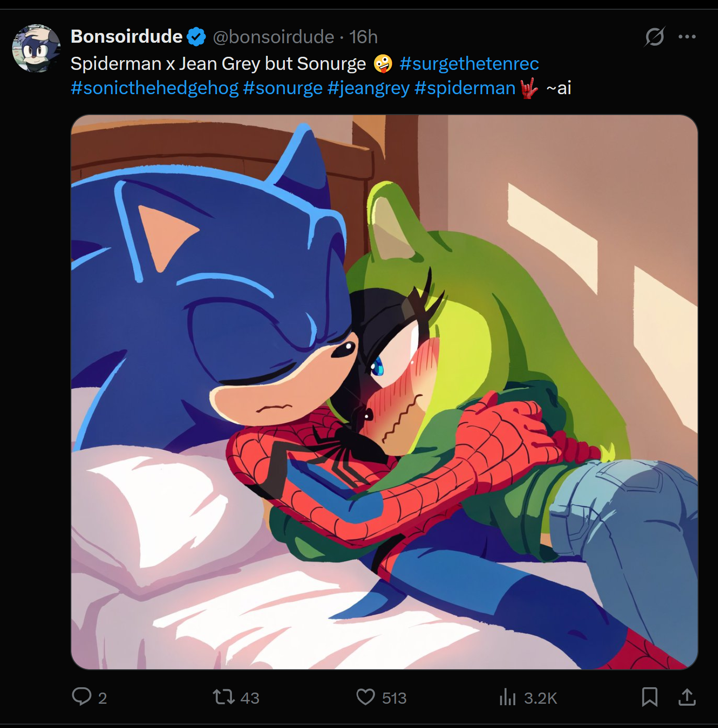Open the three-dot more options menu
The width and height of the screenshot is (718, 728).
coord(687,36)
